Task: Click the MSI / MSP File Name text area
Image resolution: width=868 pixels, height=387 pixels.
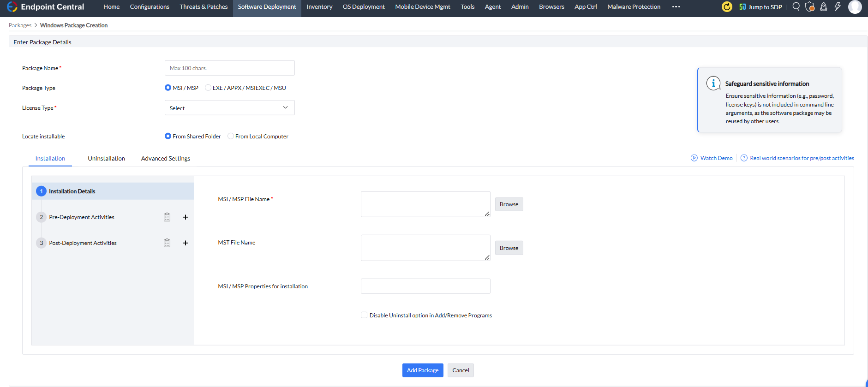Action: [425, 204]
